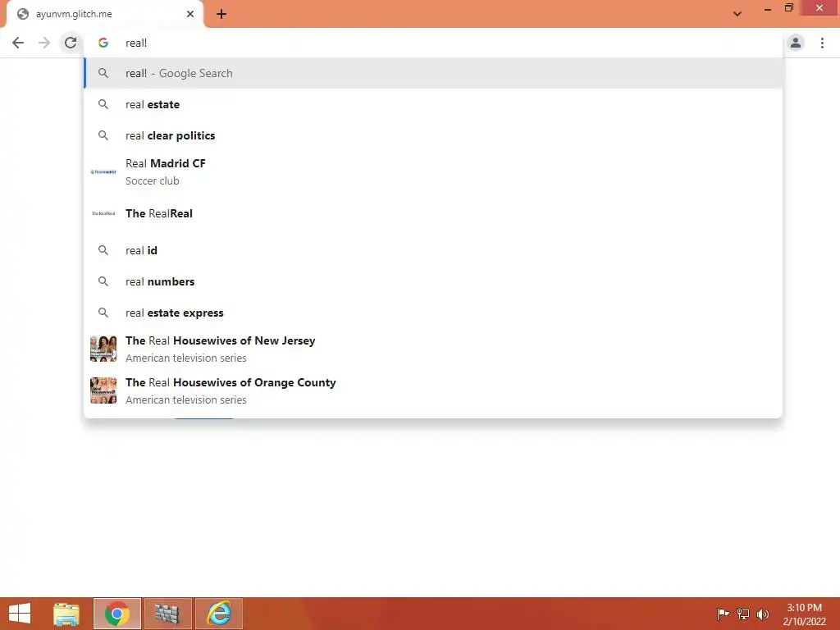This screenshot has width=840, height=630.
Task: Select 'real estate express' suggestion
Action: [433, 313]
